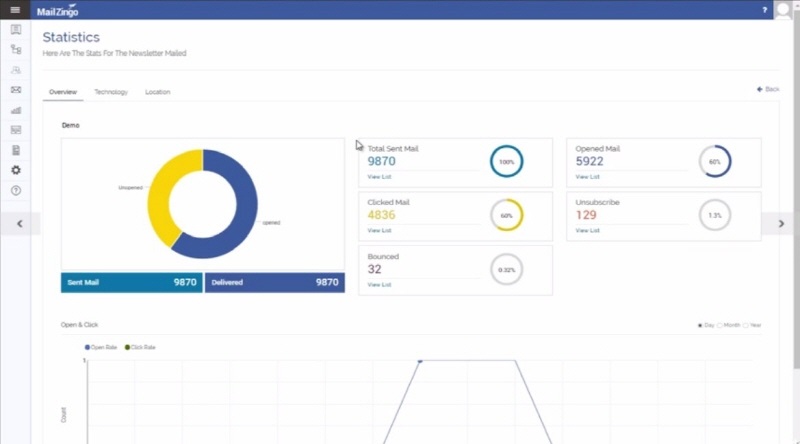Click the Clicked Mail 60% progress ring
The image size is (800, 444).
point(507,215)
